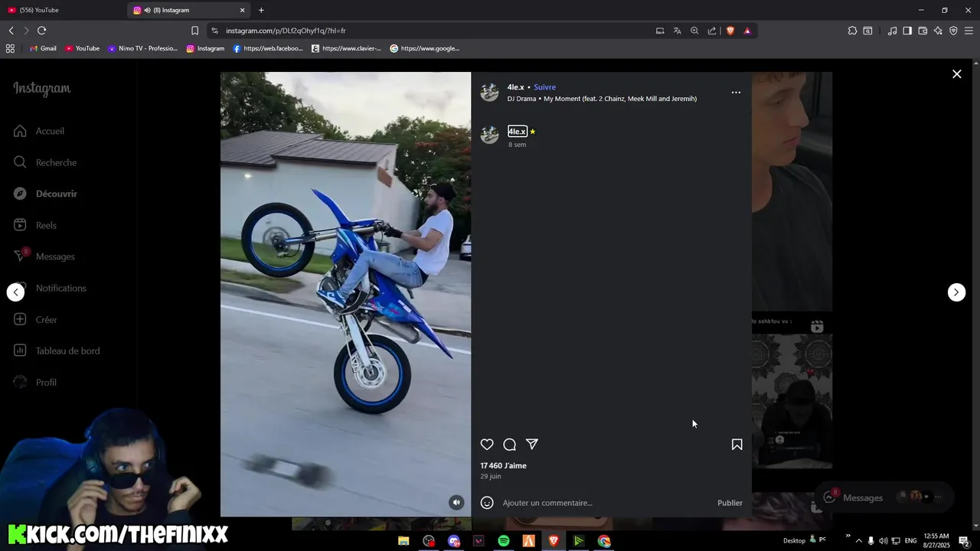Click the Instagram logo in the sidebar
This screenshot has width=980, height=551.
tap(41, 89)
